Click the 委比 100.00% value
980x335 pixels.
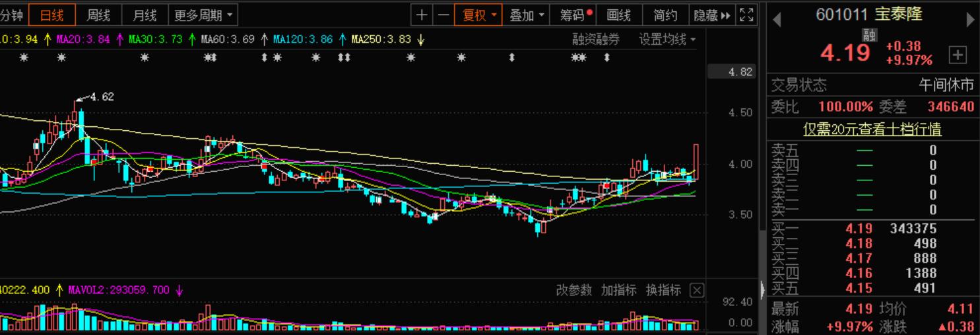point(845,106)
